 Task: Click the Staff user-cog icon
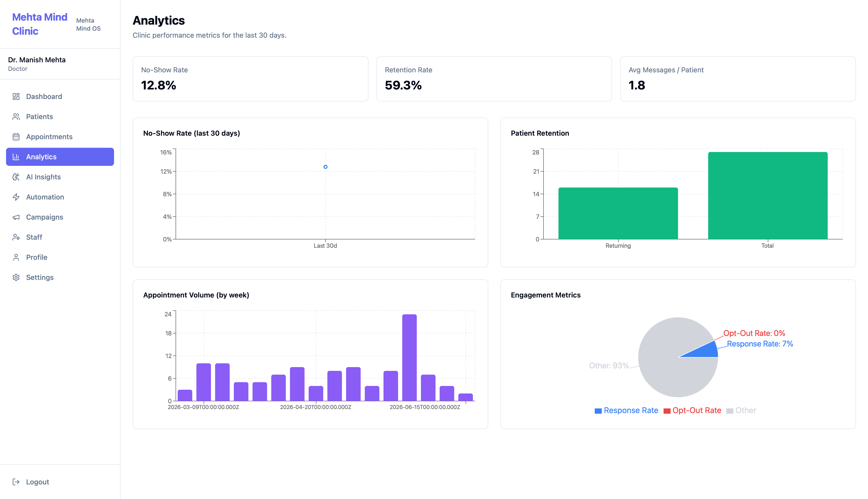point(16,237)
